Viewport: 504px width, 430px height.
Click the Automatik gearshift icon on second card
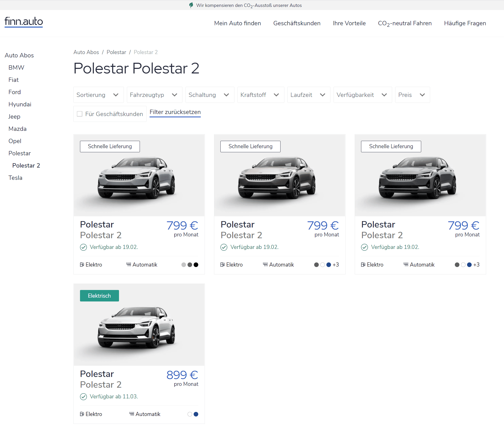[x=265, y=265]
